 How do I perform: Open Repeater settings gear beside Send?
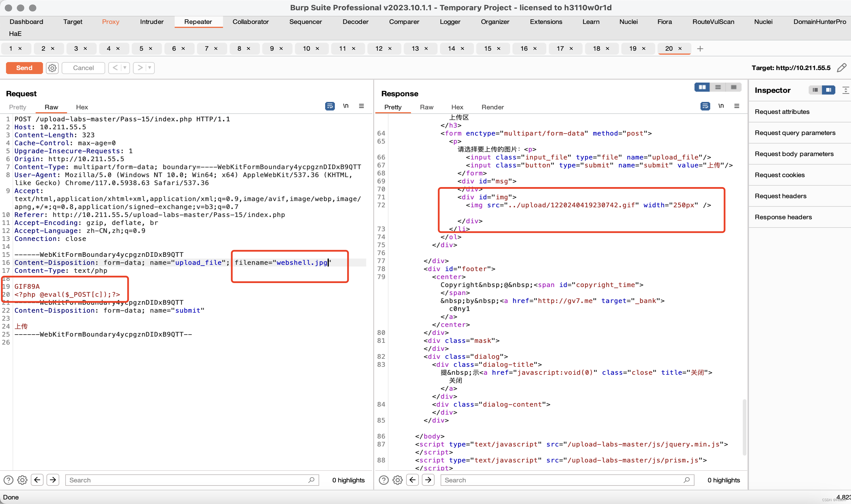pos(52,68)
